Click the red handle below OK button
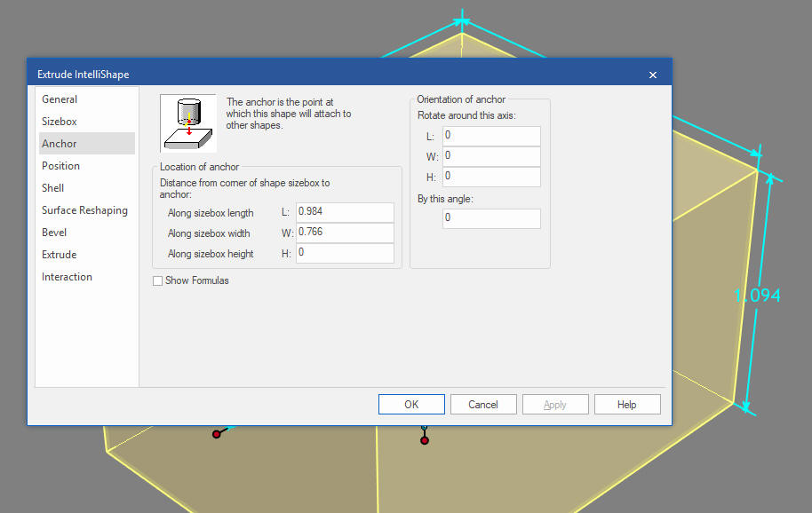The image size is (812, 513). [425, 440]
